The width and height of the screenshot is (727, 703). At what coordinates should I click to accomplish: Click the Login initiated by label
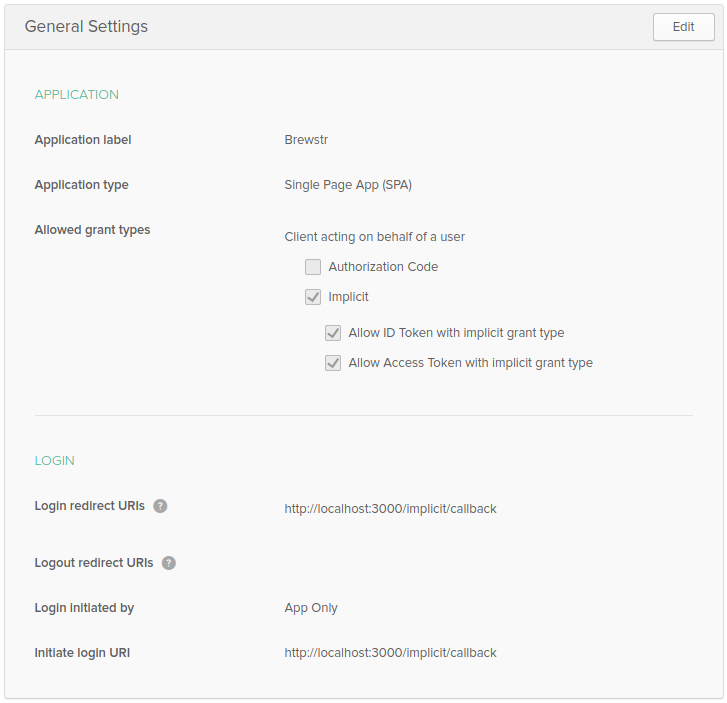pos(84,608)
